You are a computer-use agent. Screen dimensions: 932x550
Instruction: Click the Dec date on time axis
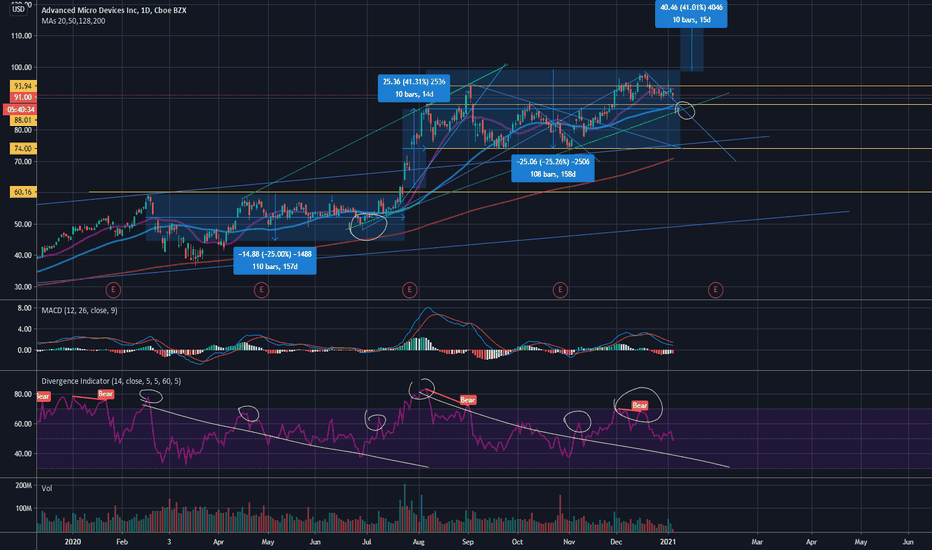[616, 542]
